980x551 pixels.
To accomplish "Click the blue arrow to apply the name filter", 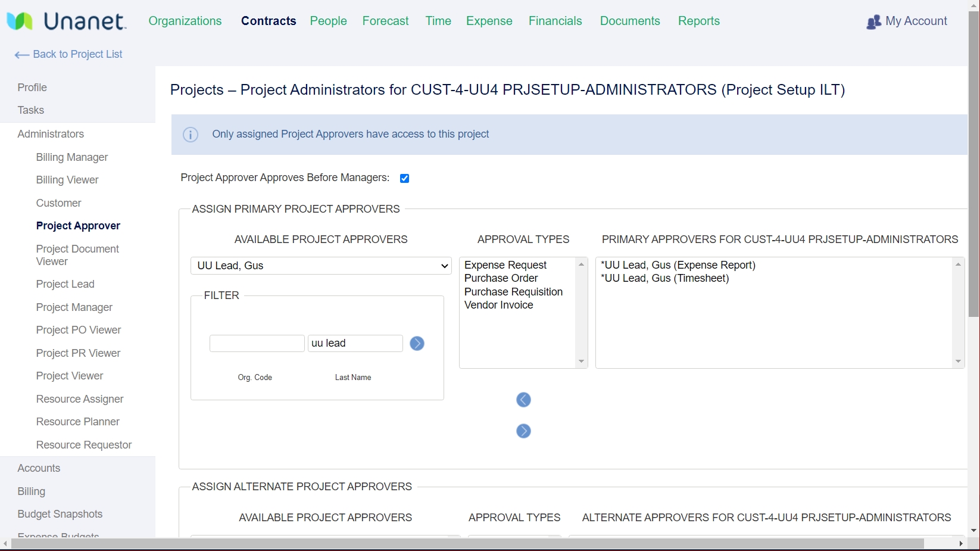I will 417,343.
